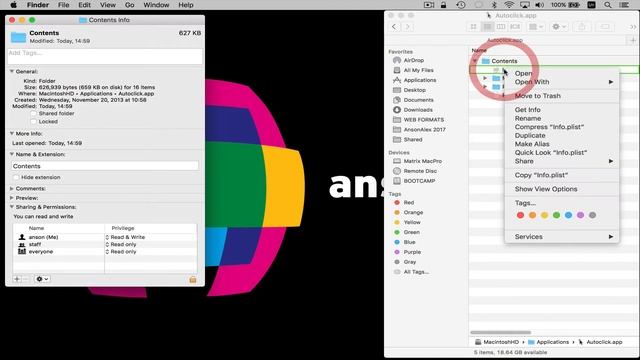Image resolution: width=640 pixels, height=360 pixels.
Task: Click the add user plus button
Action: click(x=17, y=279)
